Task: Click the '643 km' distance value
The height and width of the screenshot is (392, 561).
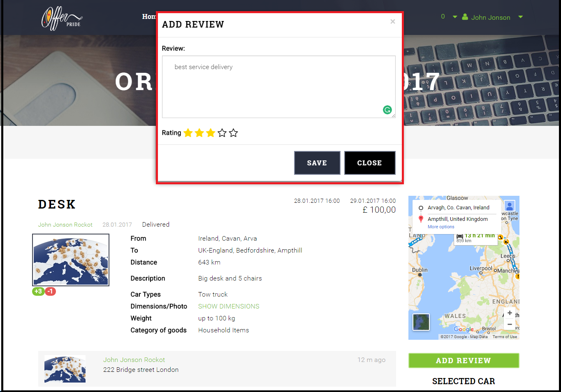Action: point(209,262)
